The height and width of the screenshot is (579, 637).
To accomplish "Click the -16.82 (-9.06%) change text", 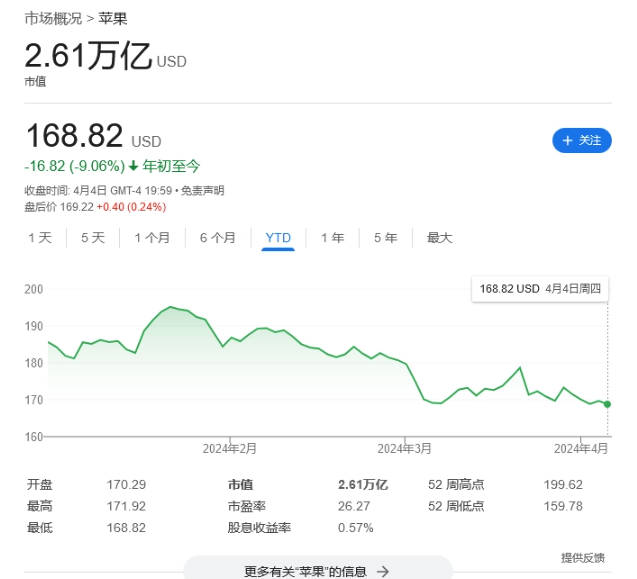I will [x=75, y=166].
